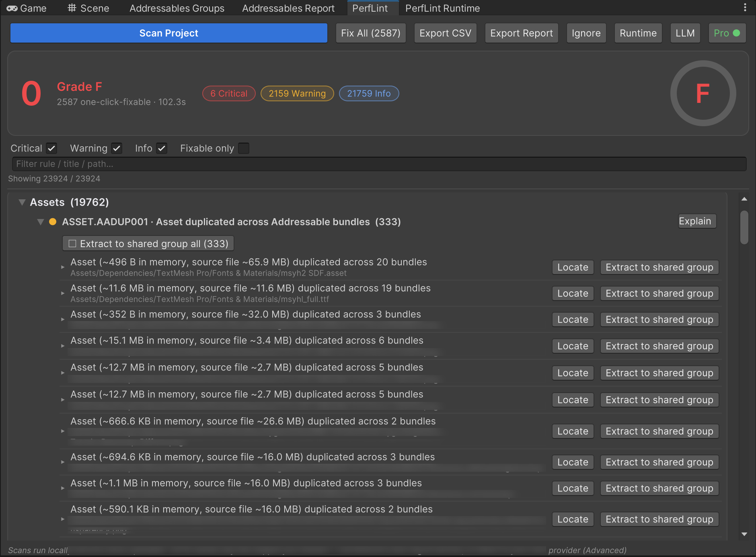Viewport: 756px width, 557px height.
Task: Expand the ~1.1 MB in memory asset row
Action: (x=63, y=488)
